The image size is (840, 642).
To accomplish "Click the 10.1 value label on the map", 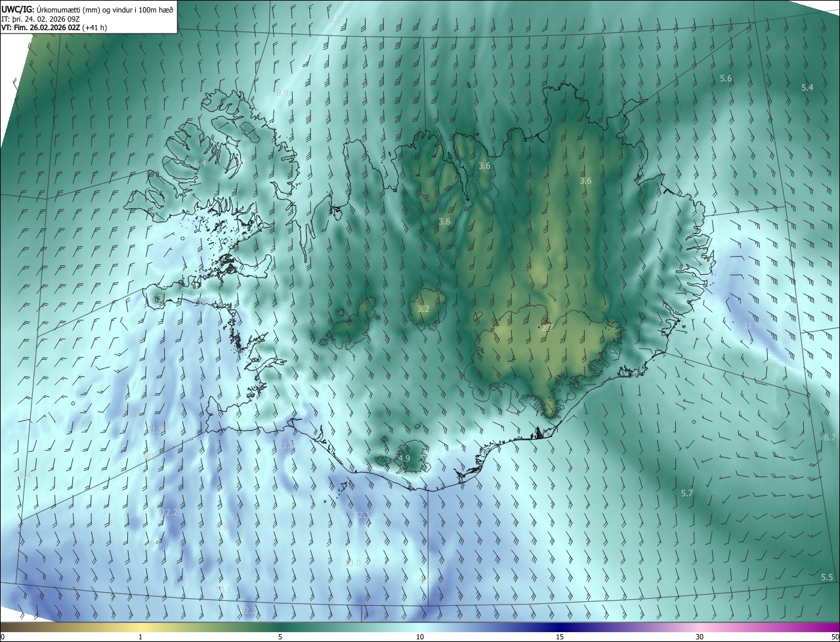I will pos(223,590).
